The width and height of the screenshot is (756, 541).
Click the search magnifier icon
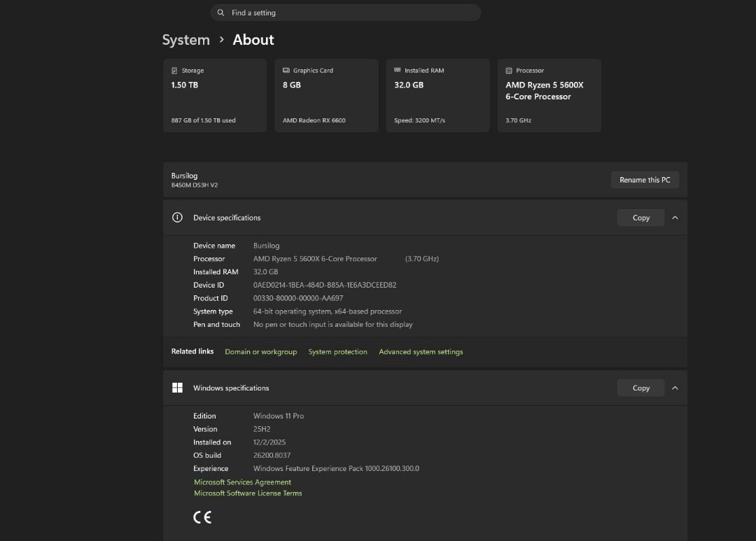[220, 13]
